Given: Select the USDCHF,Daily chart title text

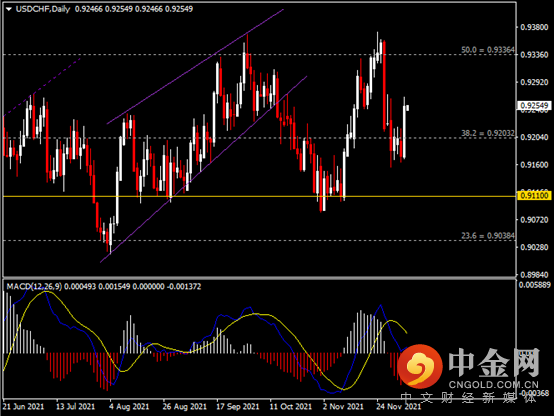Looking at the screenshot, I should (43, 9).
